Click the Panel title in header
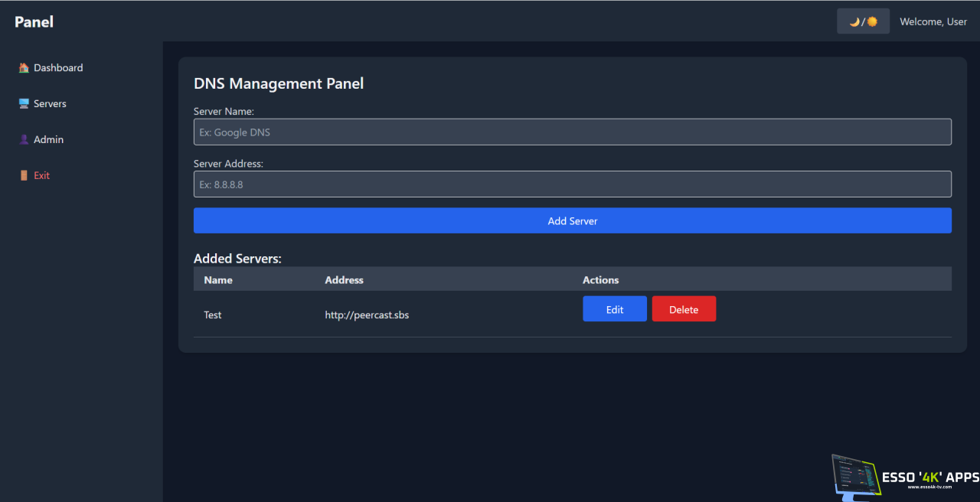This screenshot has height=502, width=980. click(34, 21)
